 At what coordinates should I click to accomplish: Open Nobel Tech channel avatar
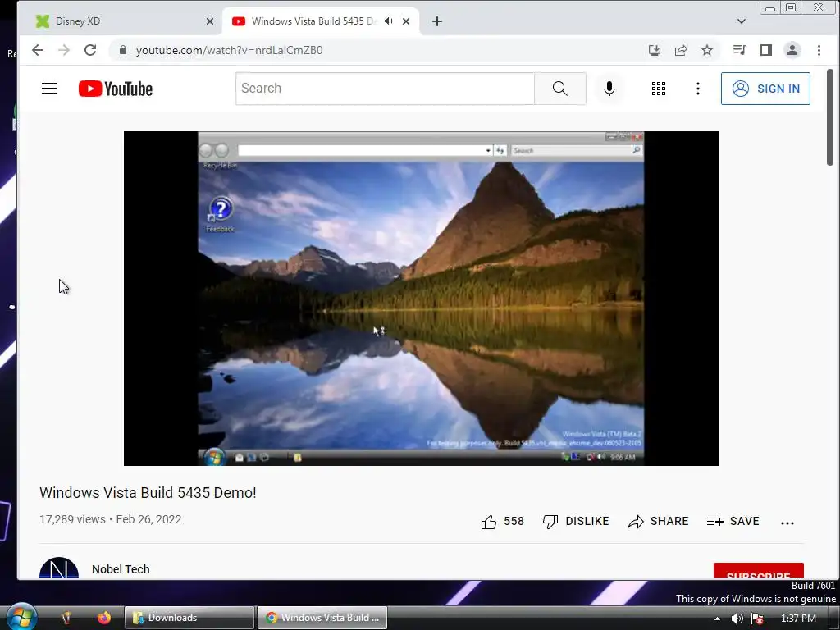coord(59,569)
